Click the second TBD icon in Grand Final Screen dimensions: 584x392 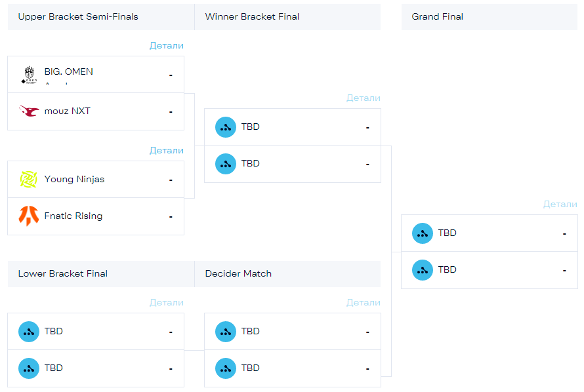pyautogui.click(x=423, y=269)
